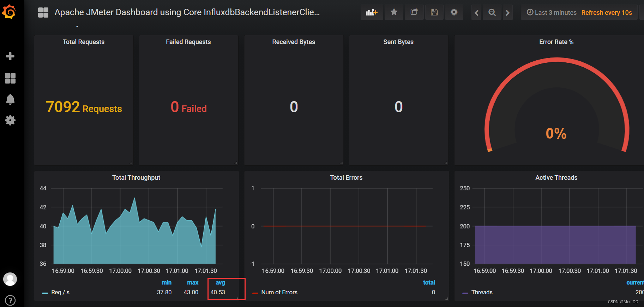The height and width of the screenshot is (307, 644).
Task: Sort Total Errors legend by total
Action: tap(429, 283)
